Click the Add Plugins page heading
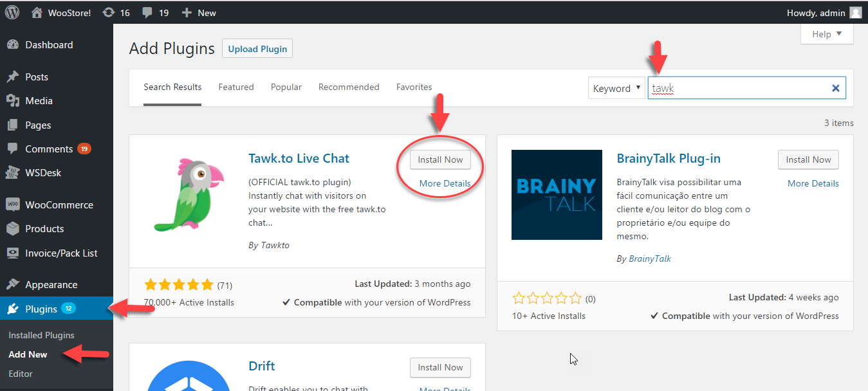The width and height of the screenshot is (868, 391). coord(172,49)
